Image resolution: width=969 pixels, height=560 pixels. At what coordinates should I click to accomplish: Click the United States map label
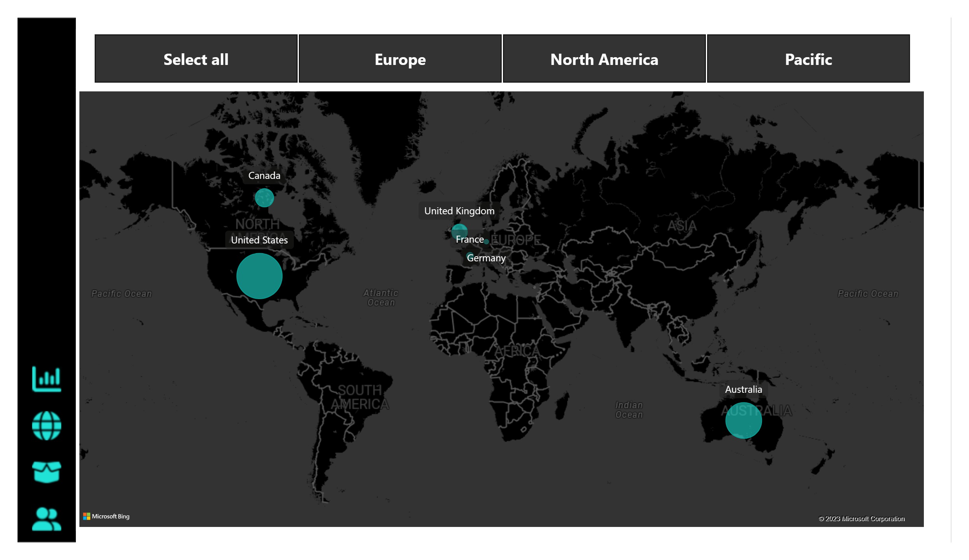(258, 240)
